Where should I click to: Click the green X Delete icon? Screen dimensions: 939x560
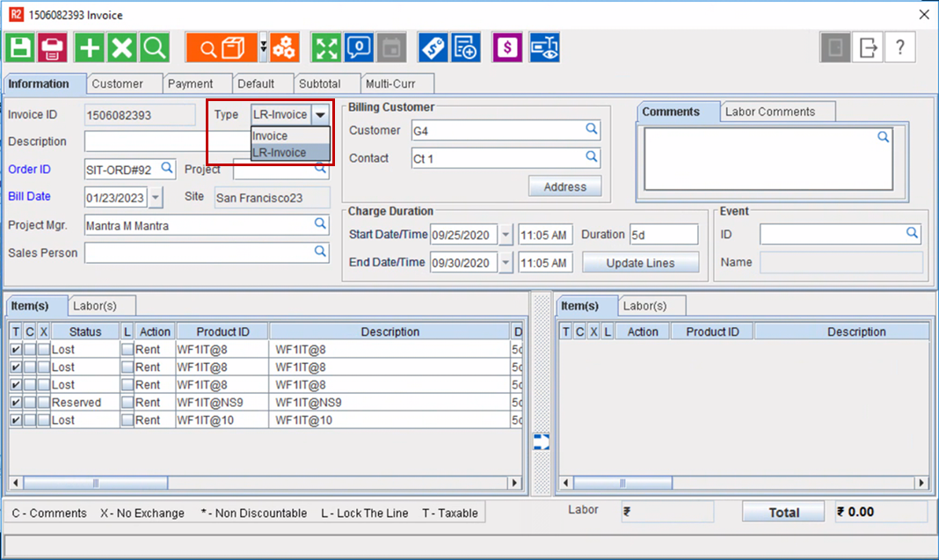point(121,47)
